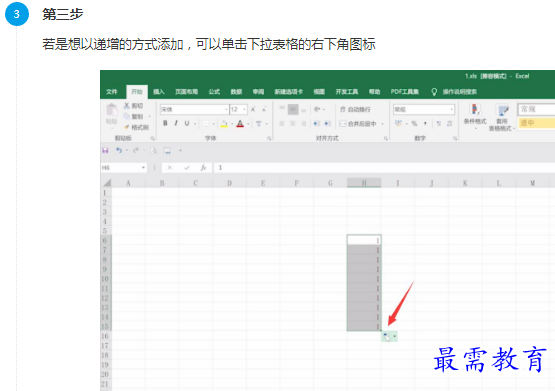Switch to the Insert (插入) tab
Viewport: 555px width, 391px height.
pos(159,92)
